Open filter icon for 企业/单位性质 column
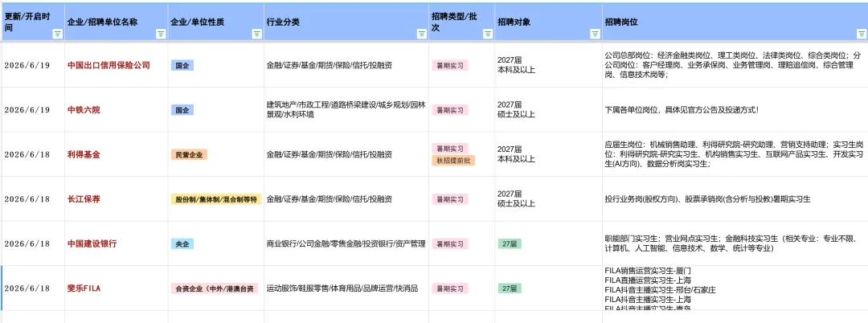Screen dimensions: 868x323 tap(257, 34)
